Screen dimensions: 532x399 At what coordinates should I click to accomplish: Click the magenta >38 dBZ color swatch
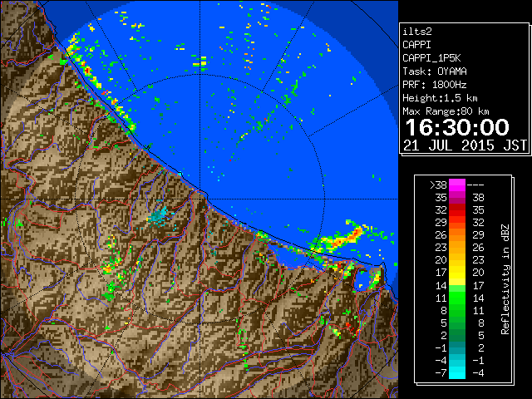point(457,185)
